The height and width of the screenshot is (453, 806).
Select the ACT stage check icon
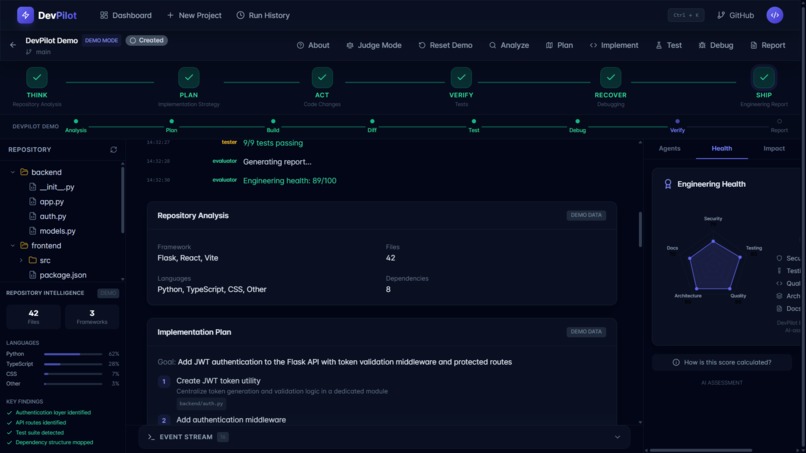[x=322, y=78]
